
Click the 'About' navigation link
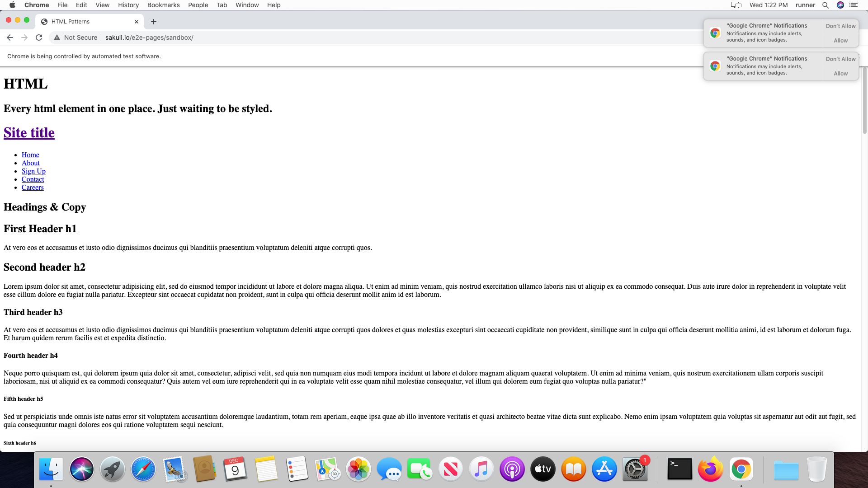coord(30,163)
